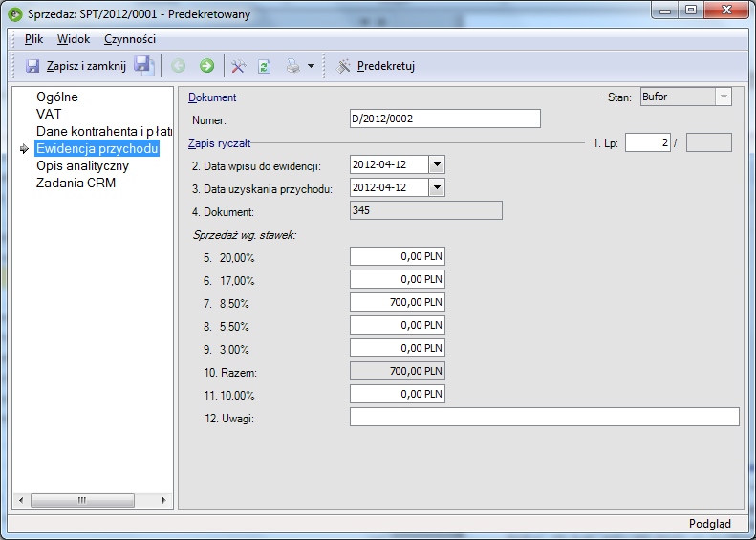The image size is (756, 540).
Task: Close the Sprzedaż window
Action: click(726, 11)
